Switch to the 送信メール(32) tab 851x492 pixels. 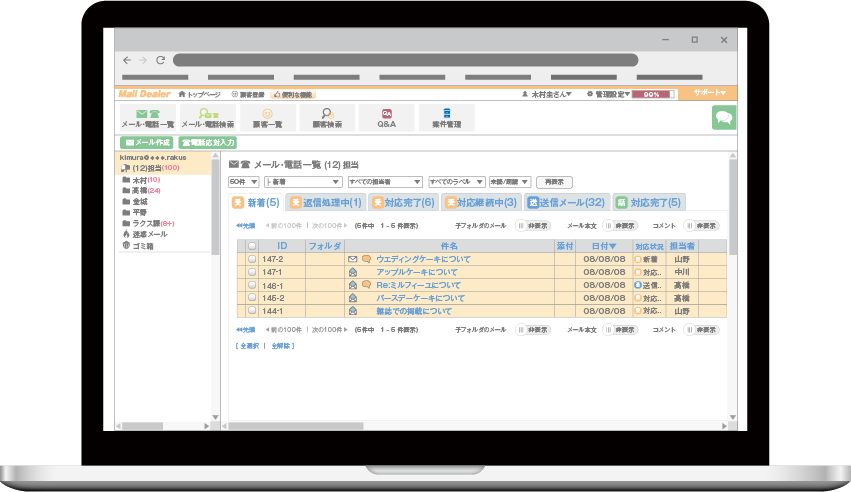pos(567,203)
